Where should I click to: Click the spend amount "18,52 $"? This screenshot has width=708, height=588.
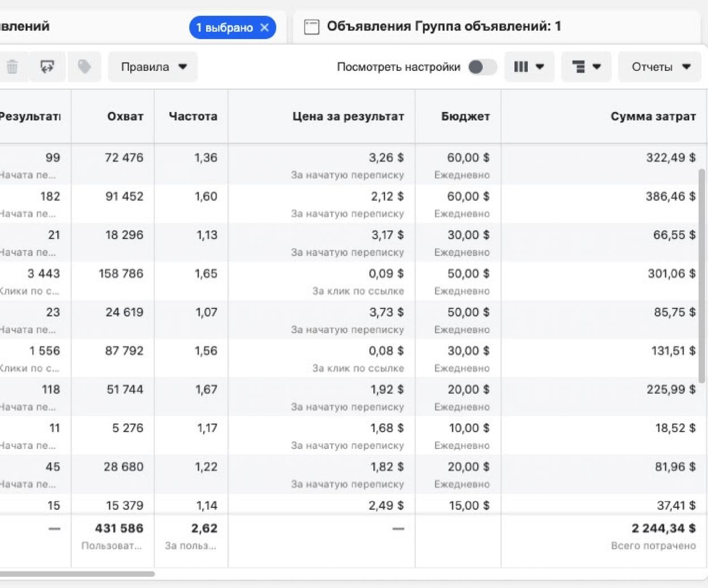676,428
